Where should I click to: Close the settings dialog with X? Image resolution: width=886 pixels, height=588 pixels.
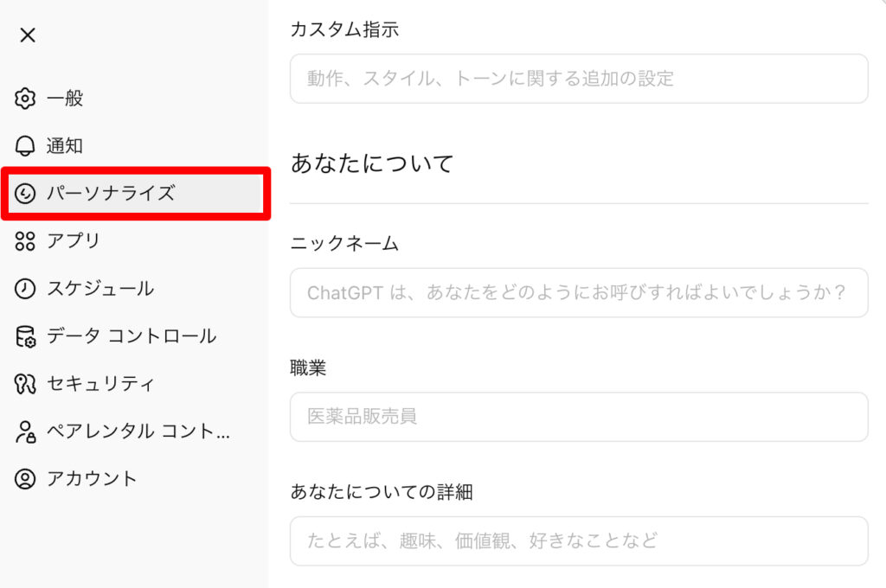pos(28,35)
